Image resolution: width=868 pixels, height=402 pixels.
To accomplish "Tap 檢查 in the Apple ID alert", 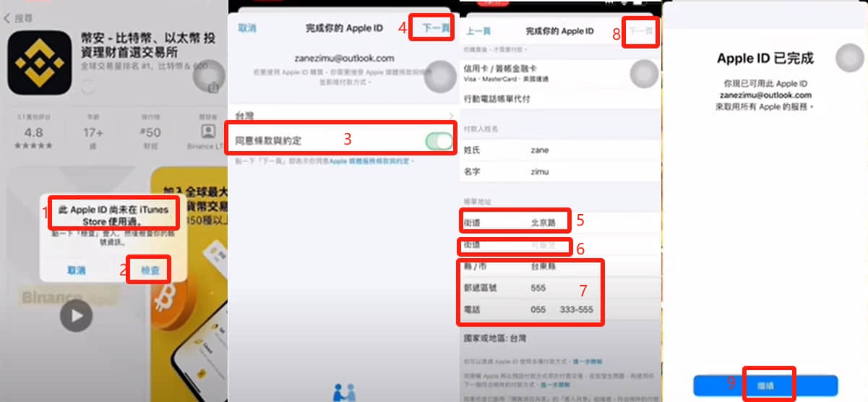I will tap(150, 270).
